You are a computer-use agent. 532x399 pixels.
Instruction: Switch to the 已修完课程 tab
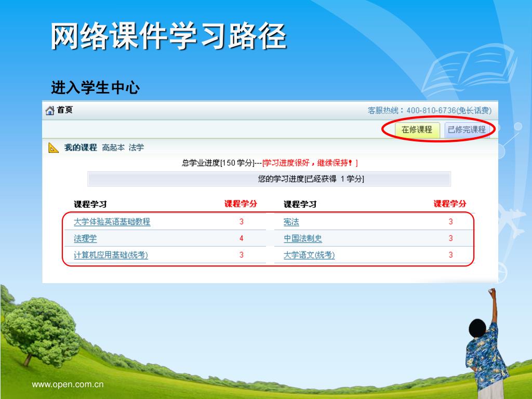tap(467, 129)
